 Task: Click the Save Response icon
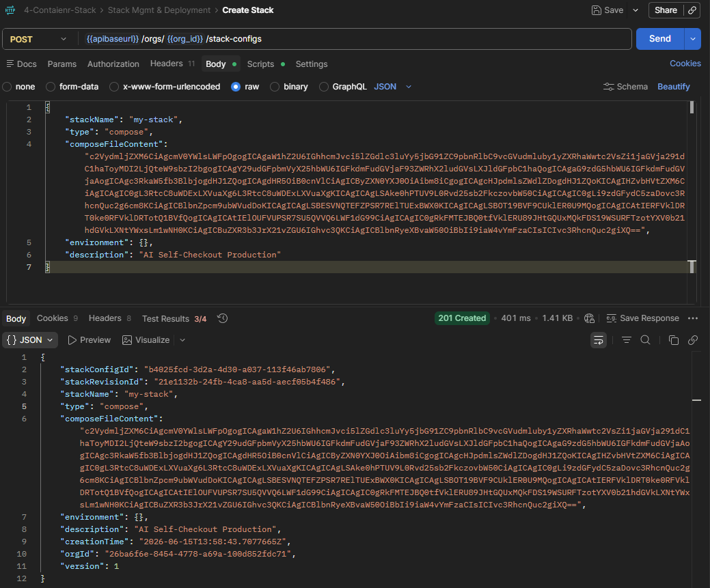612,318
